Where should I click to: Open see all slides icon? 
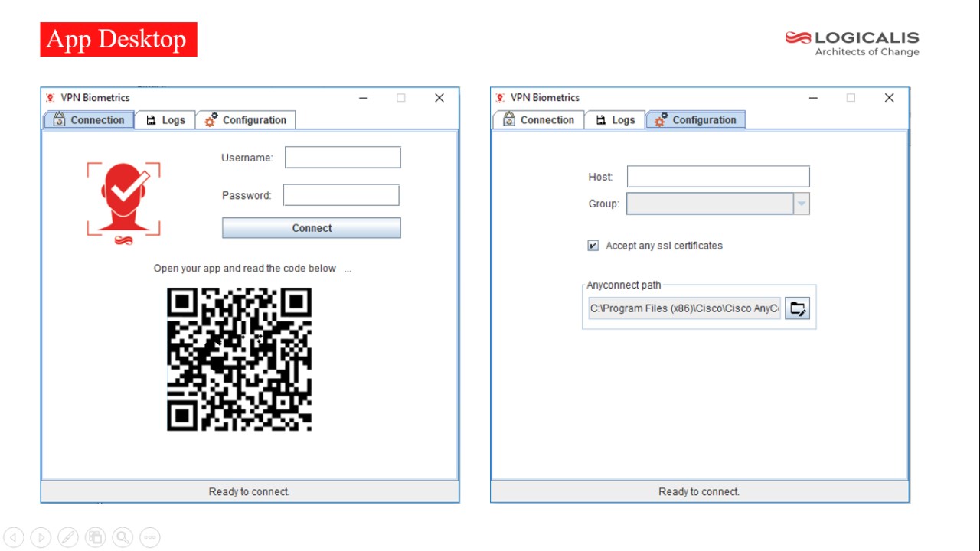click(96, 537)
